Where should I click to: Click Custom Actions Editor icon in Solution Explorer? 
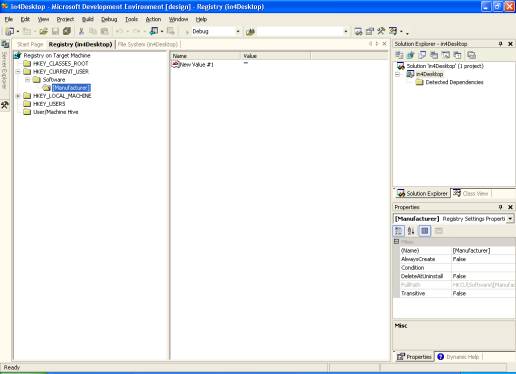[446, 55]
